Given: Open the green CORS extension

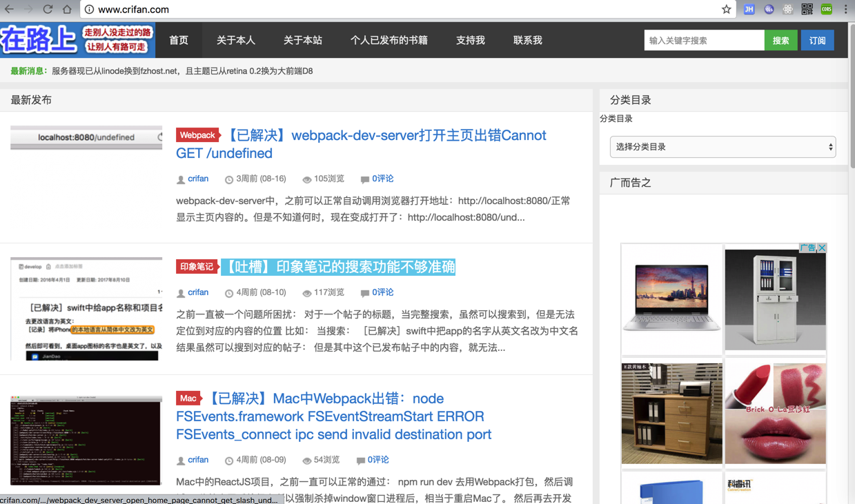Looking at the screenshot, I should (826, 10).
